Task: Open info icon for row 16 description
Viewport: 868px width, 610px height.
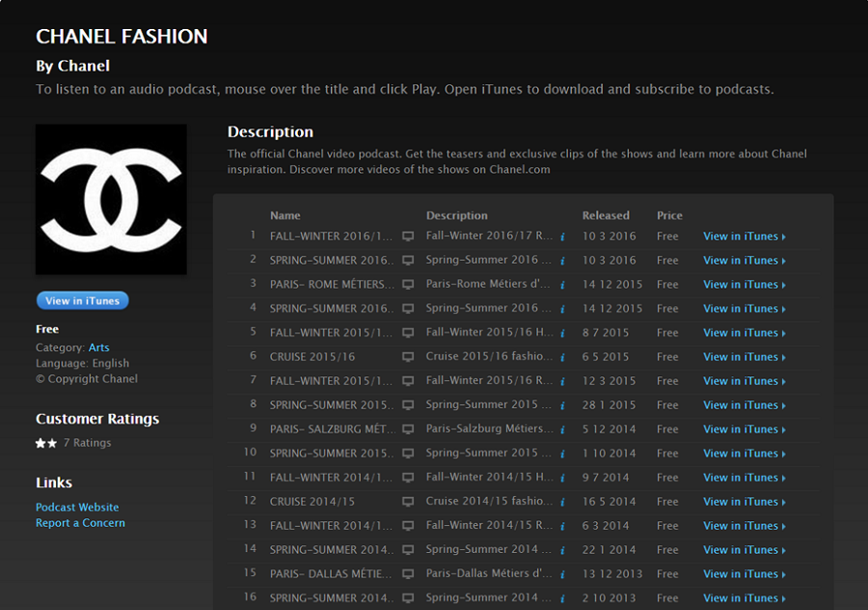Action: pyautogui.click(x=562, y=599)
